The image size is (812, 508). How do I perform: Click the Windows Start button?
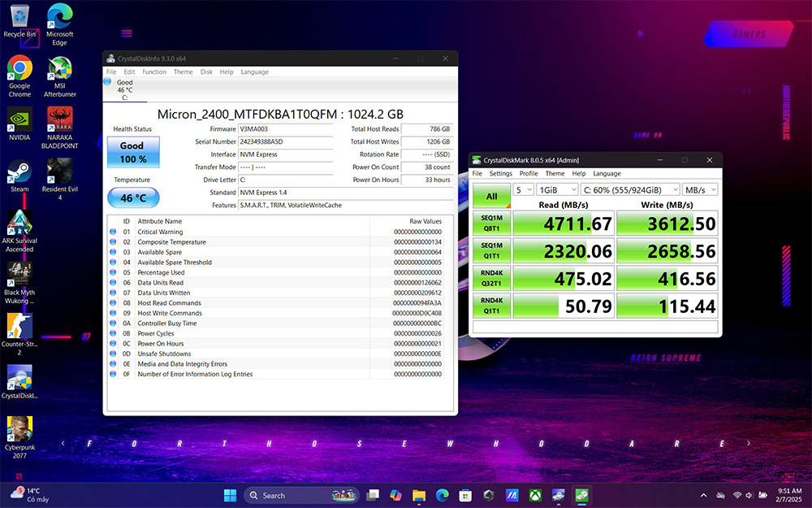[x=230, y=495]
